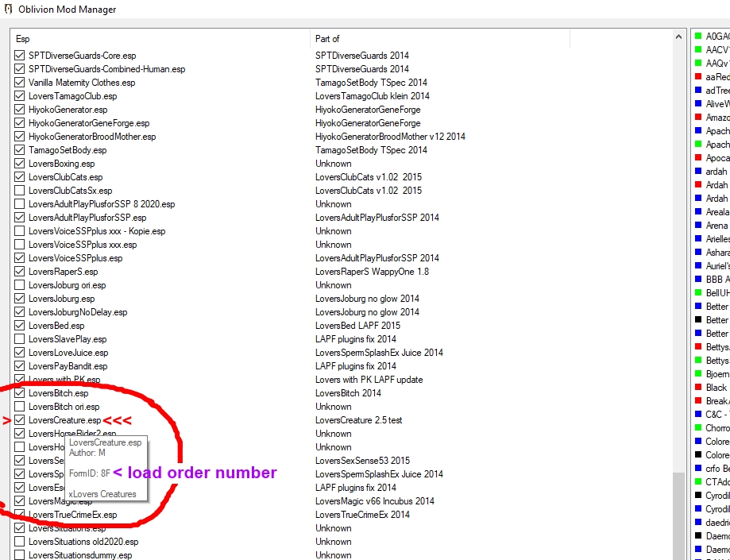730x560 pixels.
Task: Click 'LoversMagic v66 Incubus 2014' cell
Action: [x=375, y=501]
